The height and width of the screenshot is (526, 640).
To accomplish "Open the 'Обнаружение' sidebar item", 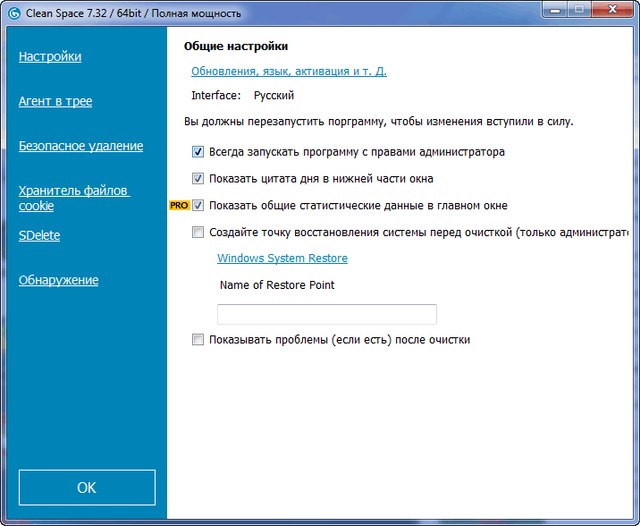I will click(58, 280).
